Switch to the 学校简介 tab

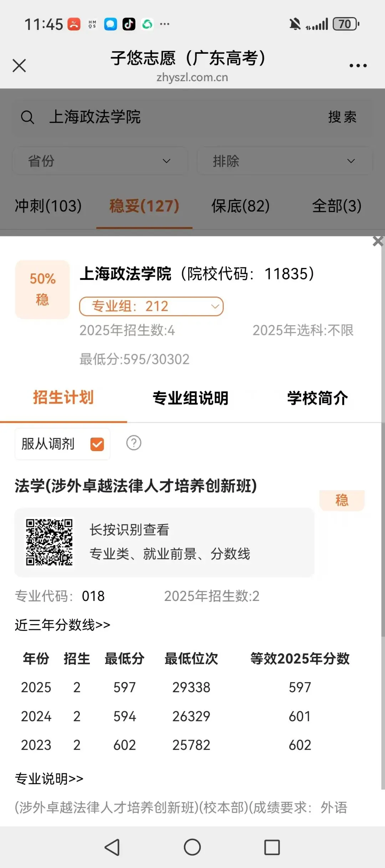click(x=317, y=398)
